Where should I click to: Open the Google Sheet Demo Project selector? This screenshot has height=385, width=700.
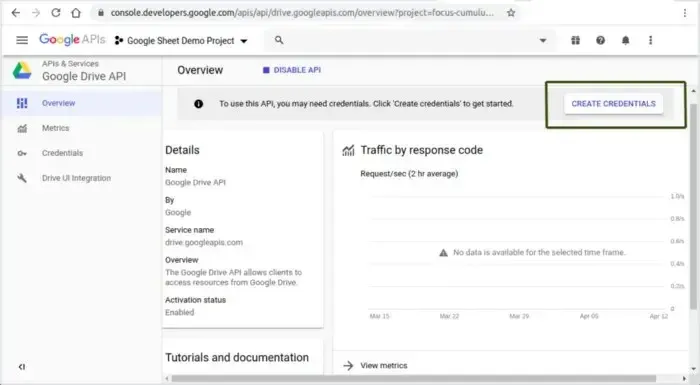tap(181, 41)
